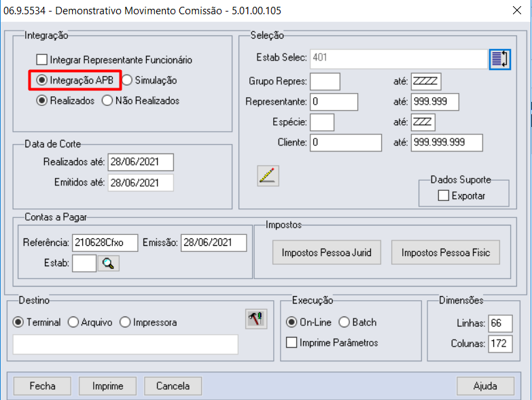Click the Destino file path field

[126, 344]
